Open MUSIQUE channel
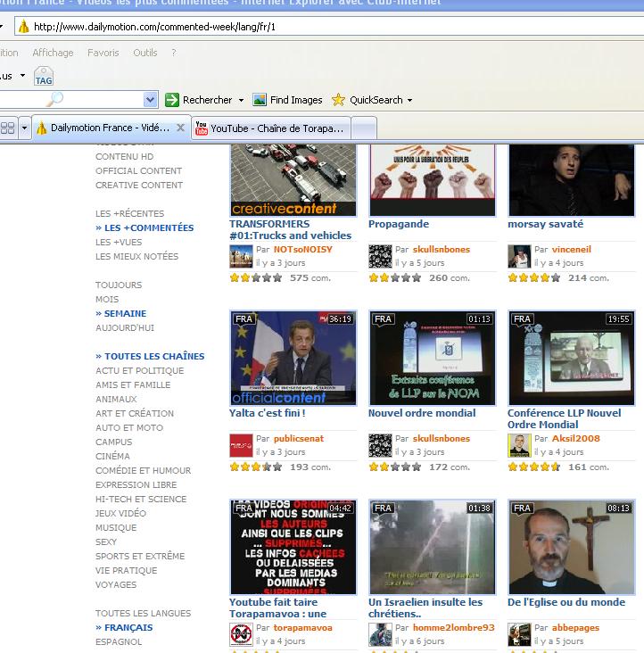 click(116, 527)
